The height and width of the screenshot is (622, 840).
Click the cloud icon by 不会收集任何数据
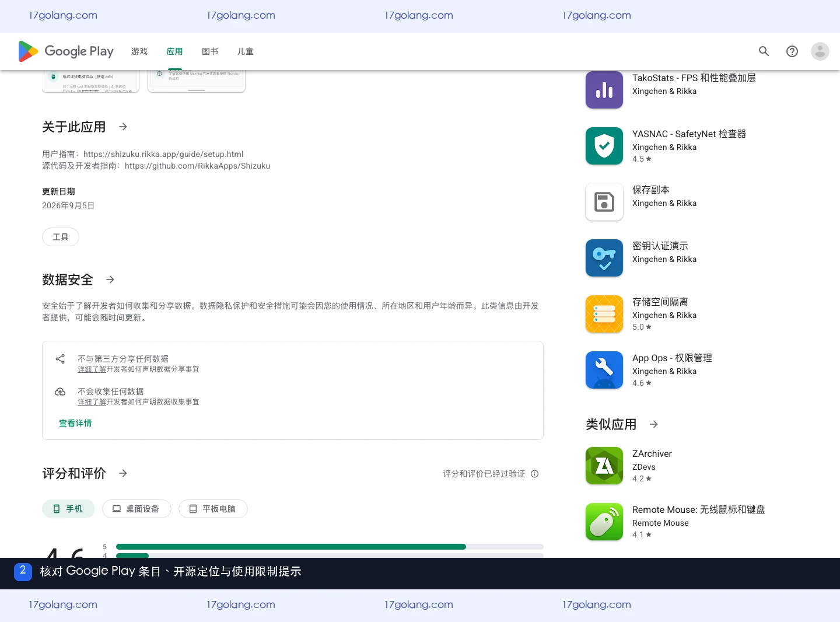60,392
